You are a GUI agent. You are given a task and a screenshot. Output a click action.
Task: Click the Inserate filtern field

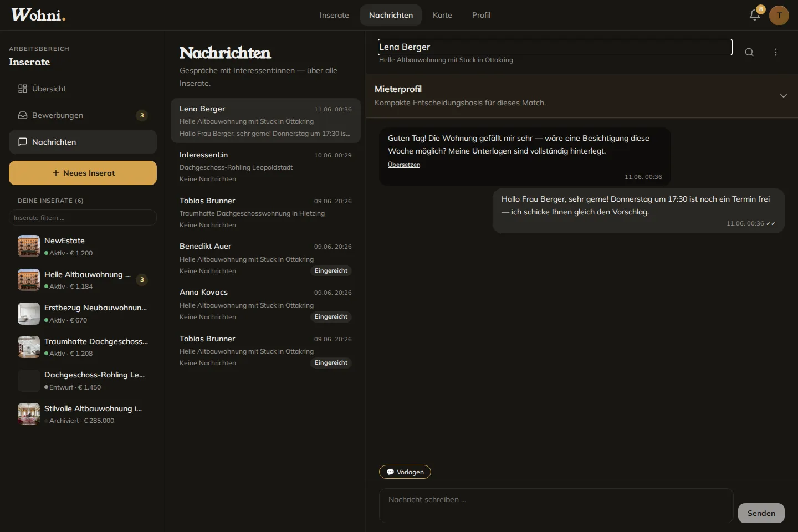(83, 218)
